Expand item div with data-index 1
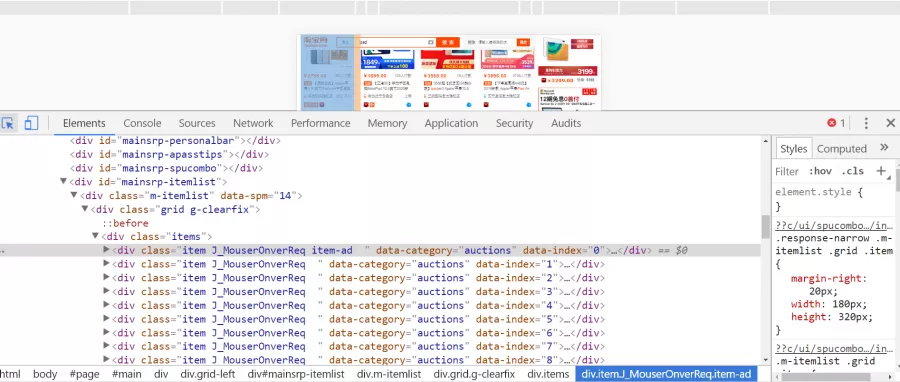Image resolution: width=900 pixels, height=382 pixels. pos(106,263)
